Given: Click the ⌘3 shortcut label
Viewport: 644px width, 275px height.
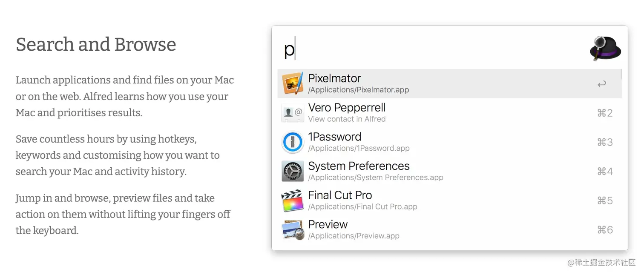Looking at the screenshot, I should pos(605,142).
